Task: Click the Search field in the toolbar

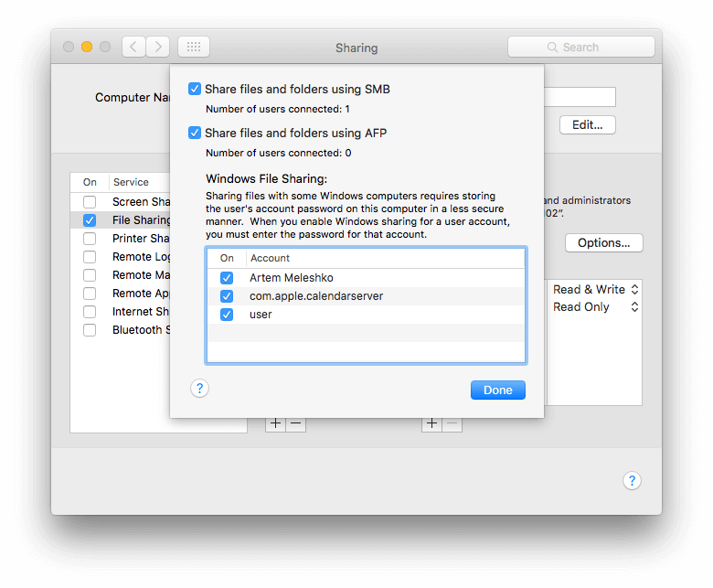Action: coord(581,47)
